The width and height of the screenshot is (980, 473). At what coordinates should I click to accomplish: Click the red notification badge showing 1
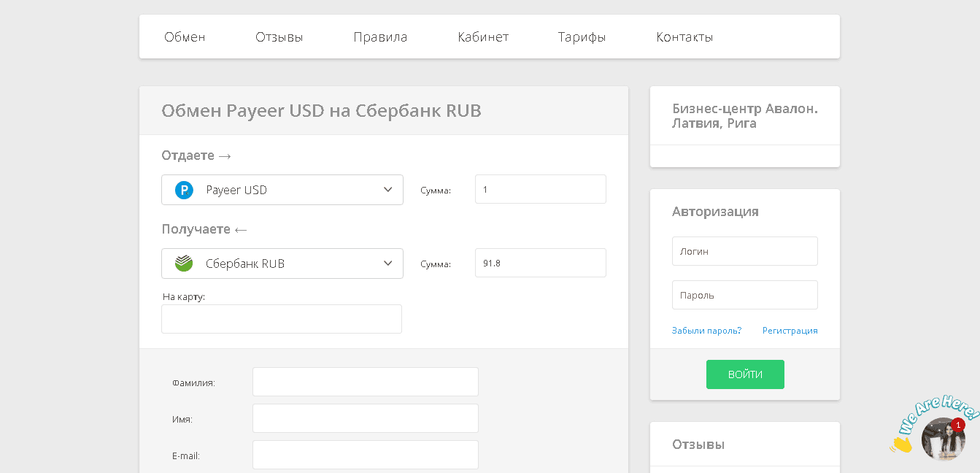pyautogui.click(x=958, y=425)
